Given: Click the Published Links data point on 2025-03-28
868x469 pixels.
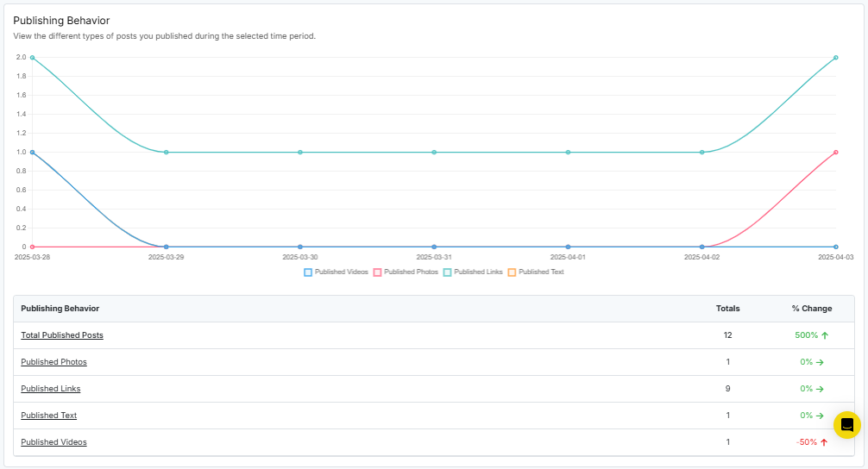Looking at the screenshot, I should (32, 58).
